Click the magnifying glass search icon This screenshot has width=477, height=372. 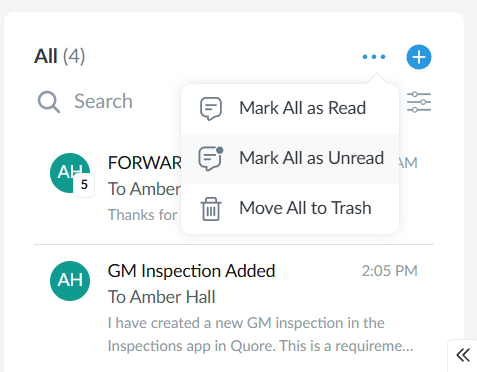[49, 102]
